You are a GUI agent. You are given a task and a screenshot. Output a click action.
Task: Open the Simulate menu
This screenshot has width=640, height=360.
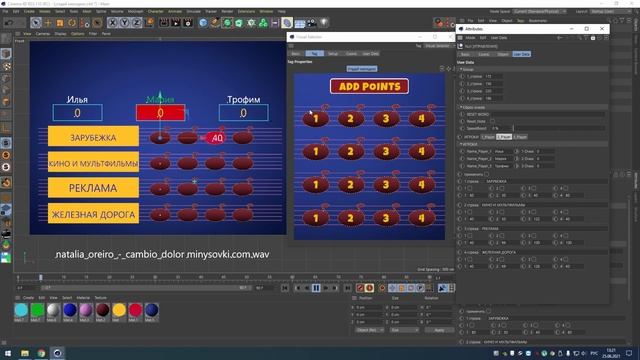point(193,11)
